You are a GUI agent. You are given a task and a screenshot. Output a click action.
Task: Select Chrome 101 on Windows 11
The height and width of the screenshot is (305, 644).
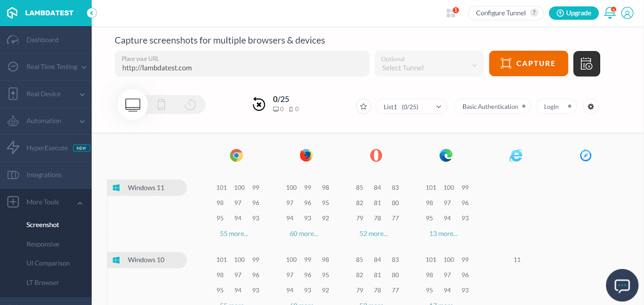click(221, 187)
